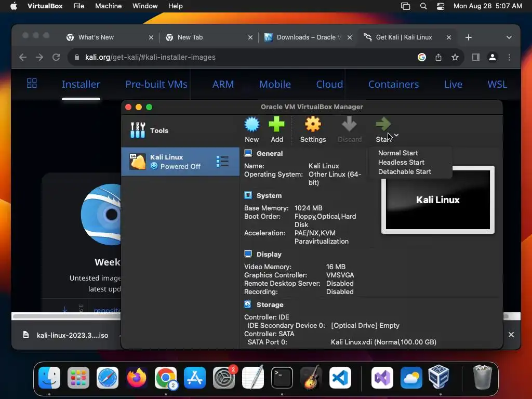This screenshot has width=532, height=399.
Task: Open Chrome profile avatar
Action: point(493,57)
